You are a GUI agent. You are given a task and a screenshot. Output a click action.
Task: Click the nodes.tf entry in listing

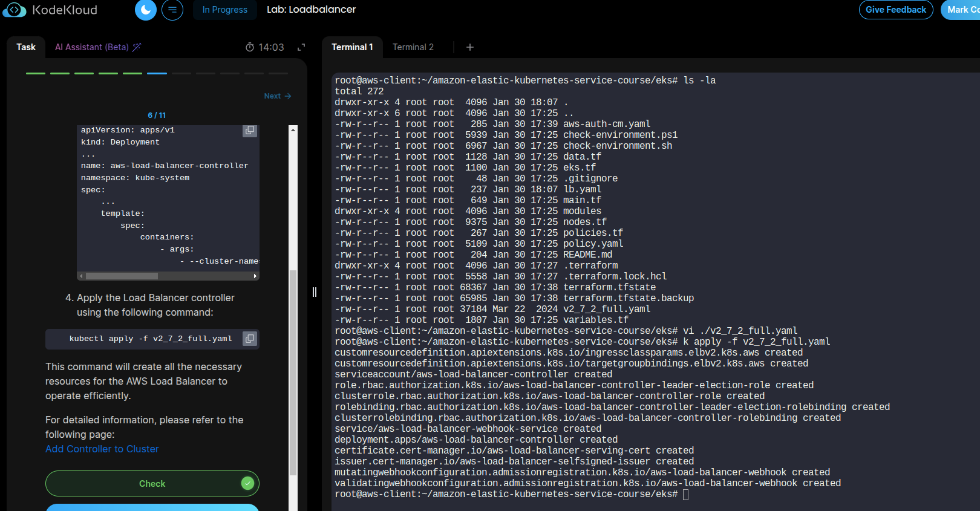click(584, 222)
